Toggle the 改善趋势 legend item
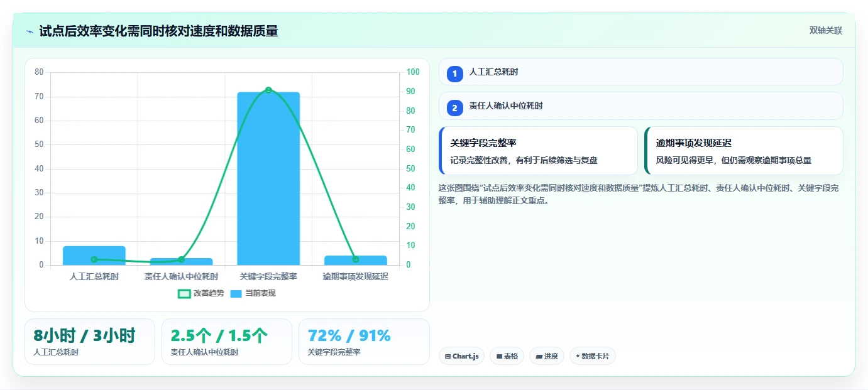This screenshot has height=390, width=868. (201, 293)
